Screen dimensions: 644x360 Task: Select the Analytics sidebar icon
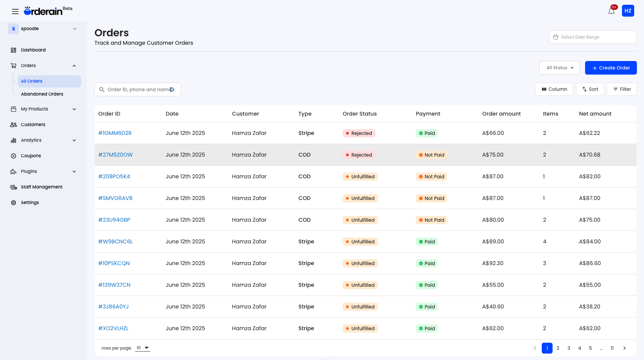(x=14, y=140)
